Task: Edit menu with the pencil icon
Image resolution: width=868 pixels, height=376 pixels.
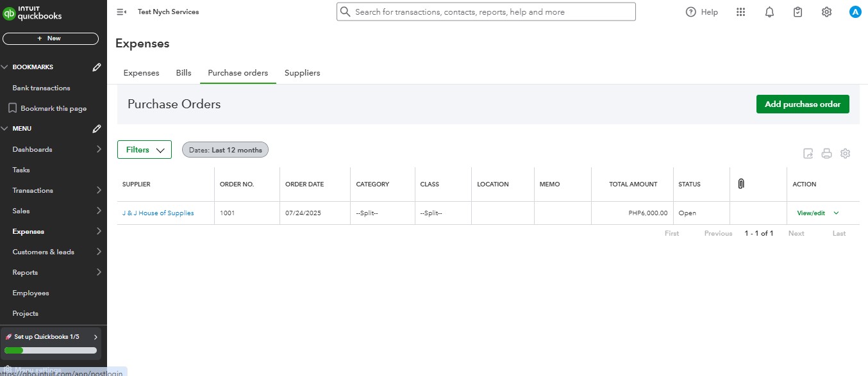Action: 97,129
